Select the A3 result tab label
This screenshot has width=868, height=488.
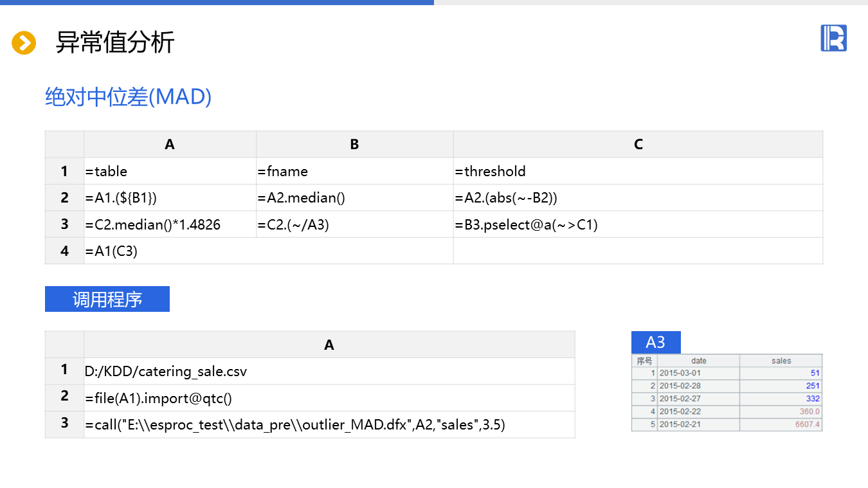655,342
